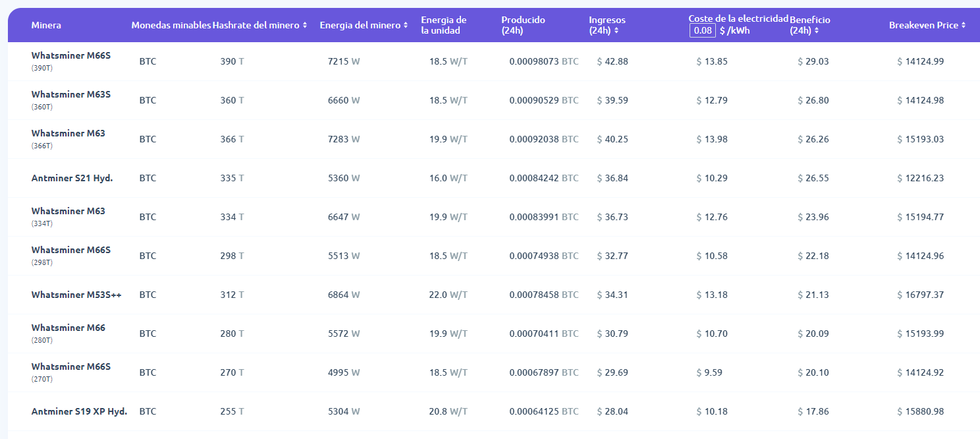The image size is (980, 439).
Task: Select breakeven price $ 15880.98
Action: point(921,411)
